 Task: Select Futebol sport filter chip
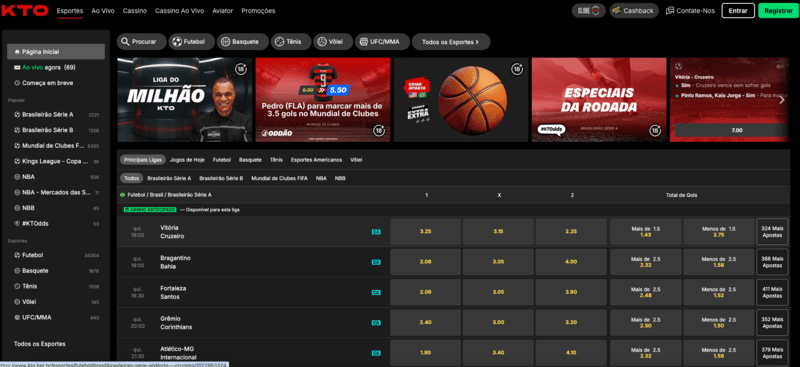point(189,42)
